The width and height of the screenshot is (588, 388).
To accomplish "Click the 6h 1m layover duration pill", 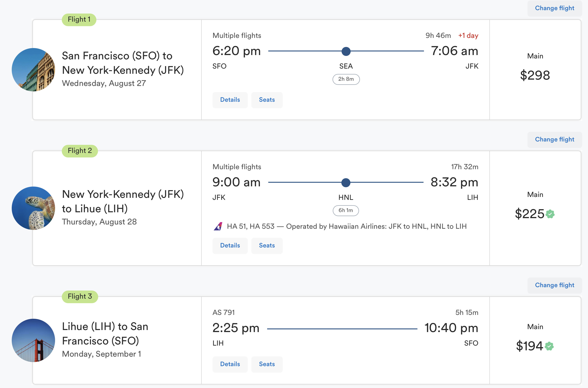I will pos(346,210).
